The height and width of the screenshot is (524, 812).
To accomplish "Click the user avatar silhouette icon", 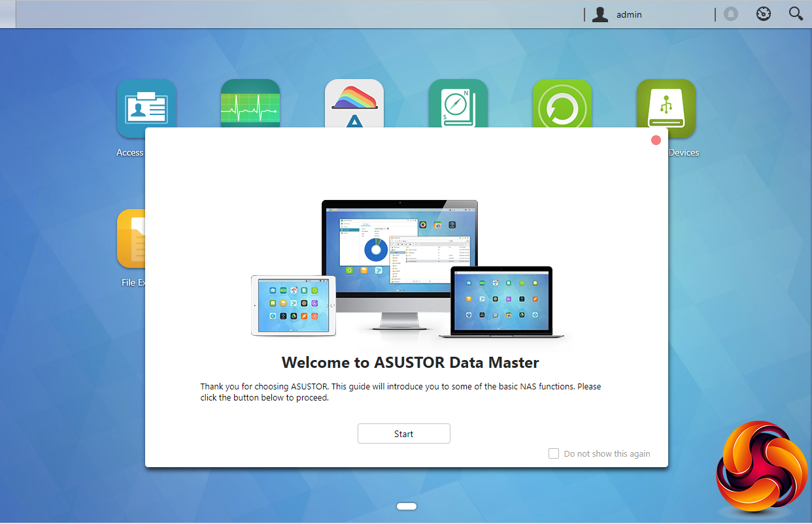I will point(600,14).
